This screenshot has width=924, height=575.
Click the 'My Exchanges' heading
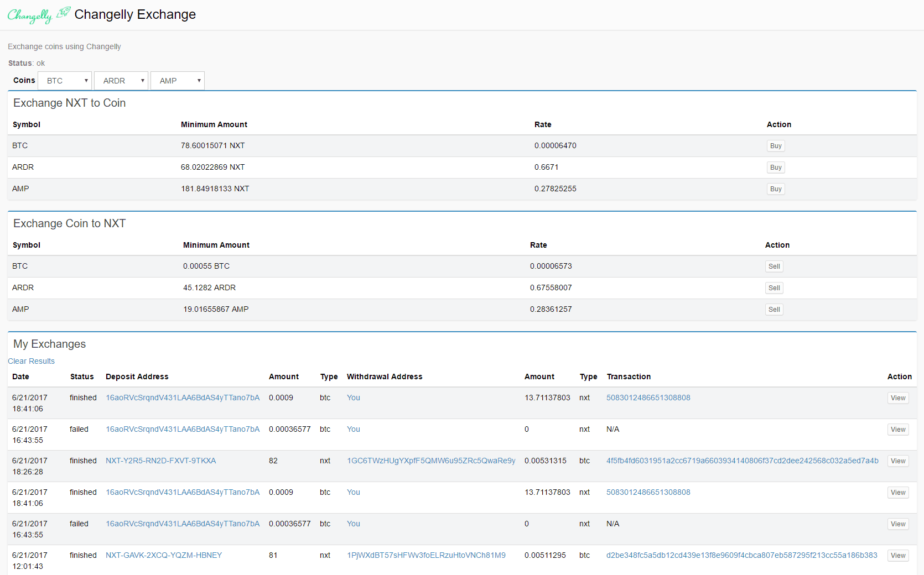[x=50, y=344]
